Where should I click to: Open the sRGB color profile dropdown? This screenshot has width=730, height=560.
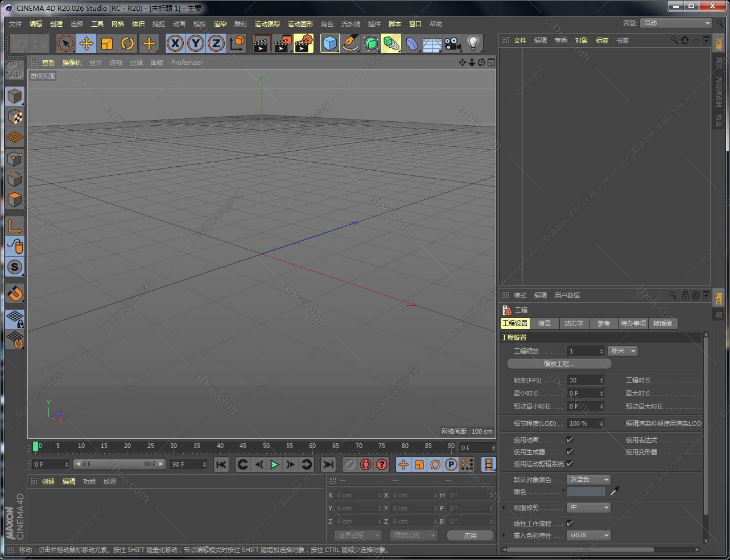(588, 535)
